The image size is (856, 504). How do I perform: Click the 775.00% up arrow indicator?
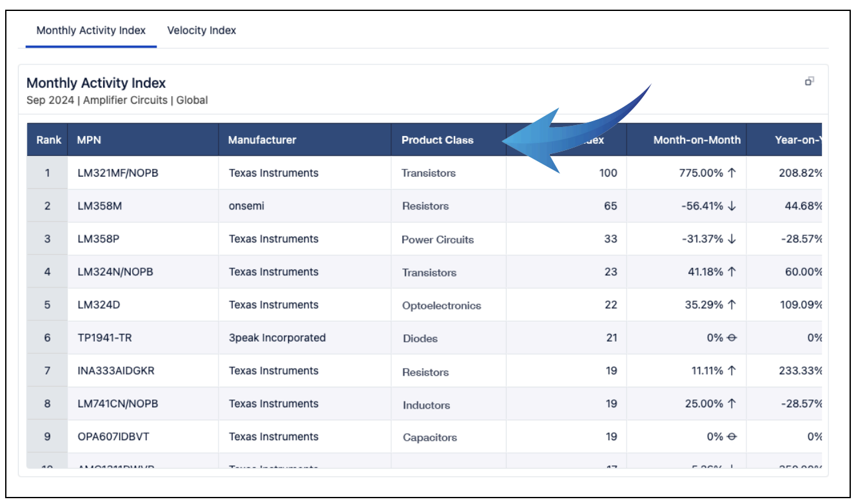click(732, 173)
